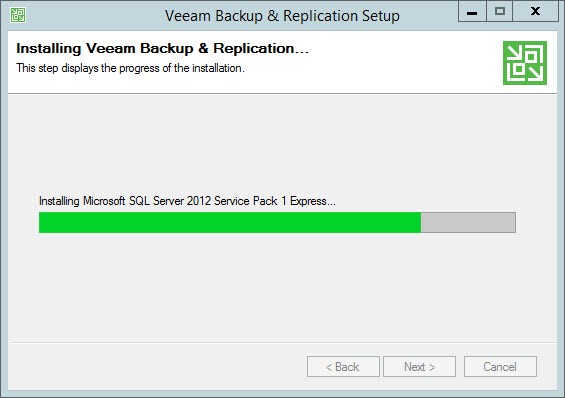Click the Next > button
The width and height of the screenshot is (565, 398).
pos(419,367)
